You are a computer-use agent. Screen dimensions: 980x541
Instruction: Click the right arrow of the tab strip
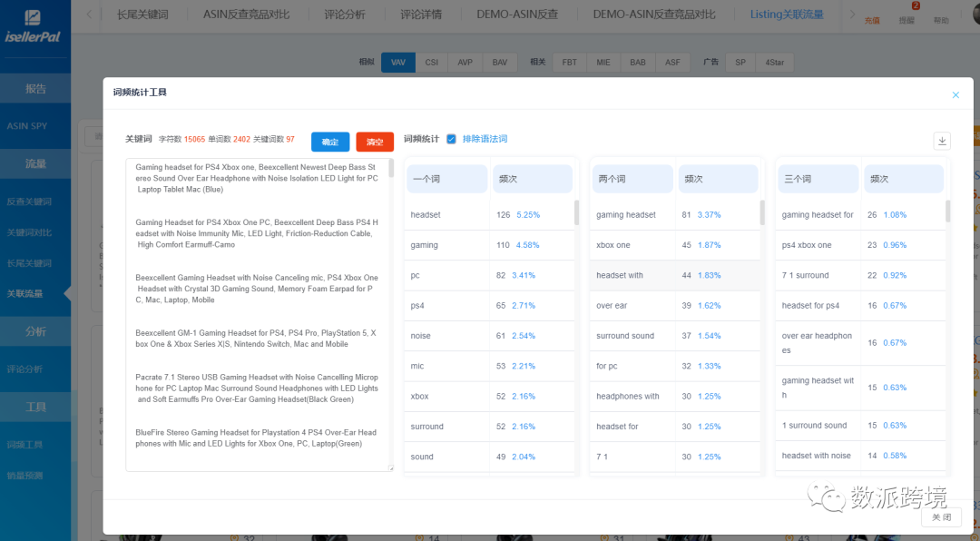coord(851,15)
